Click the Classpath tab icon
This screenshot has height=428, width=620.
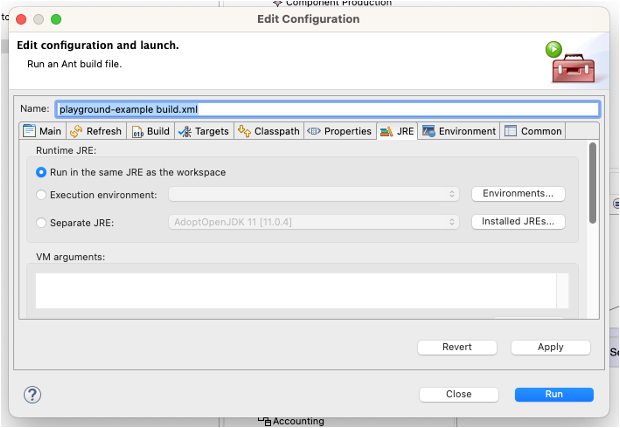[244, 130]
